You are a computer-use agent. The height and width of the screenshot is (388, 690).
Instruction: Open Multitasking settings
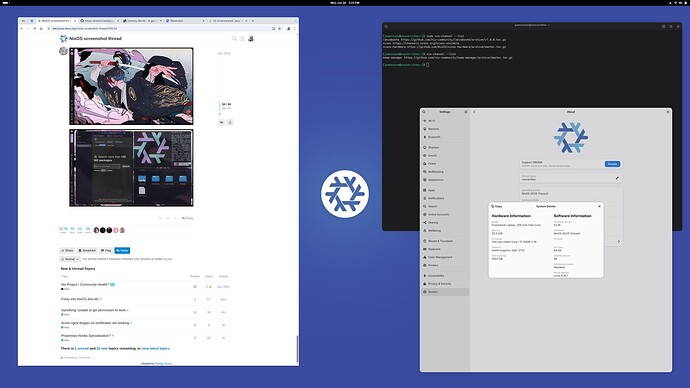[x=445, y=172]
